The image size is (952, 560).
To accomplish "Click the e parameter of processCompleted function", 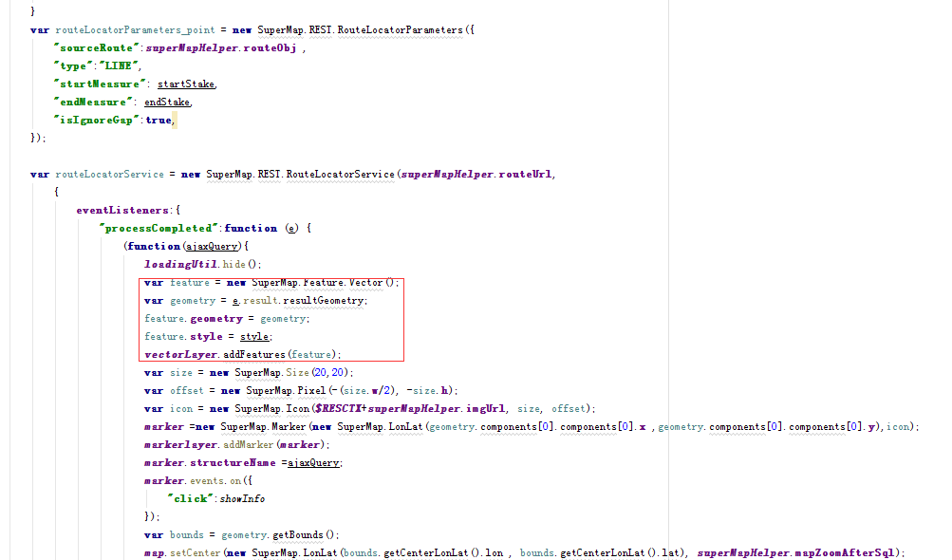I will [292, 229].
